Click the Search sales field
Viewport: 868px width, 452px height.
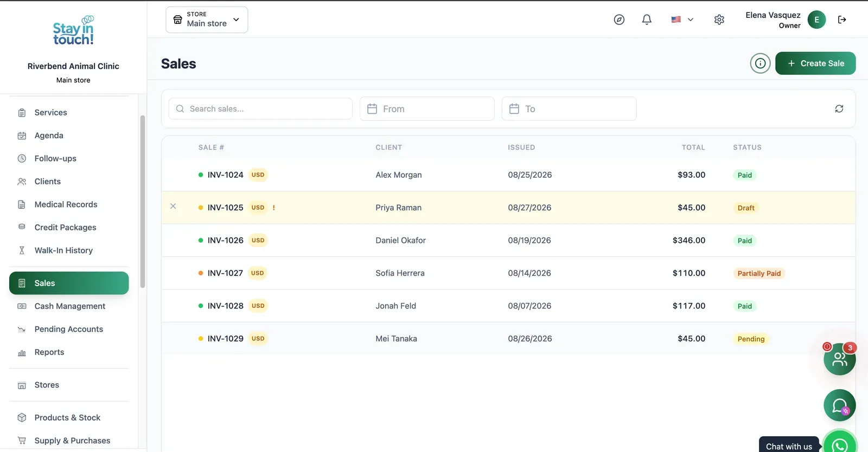(260, 109)
